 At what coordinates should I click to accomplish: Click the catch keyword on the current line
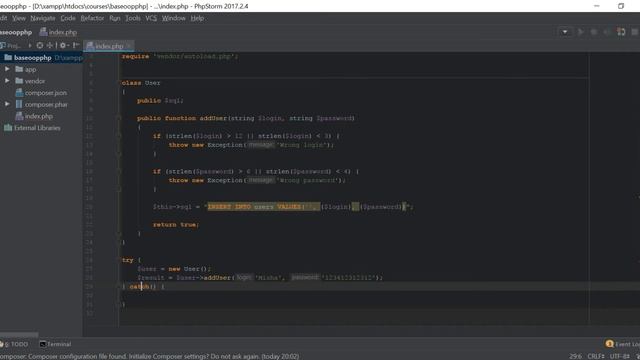coord(139,287)
